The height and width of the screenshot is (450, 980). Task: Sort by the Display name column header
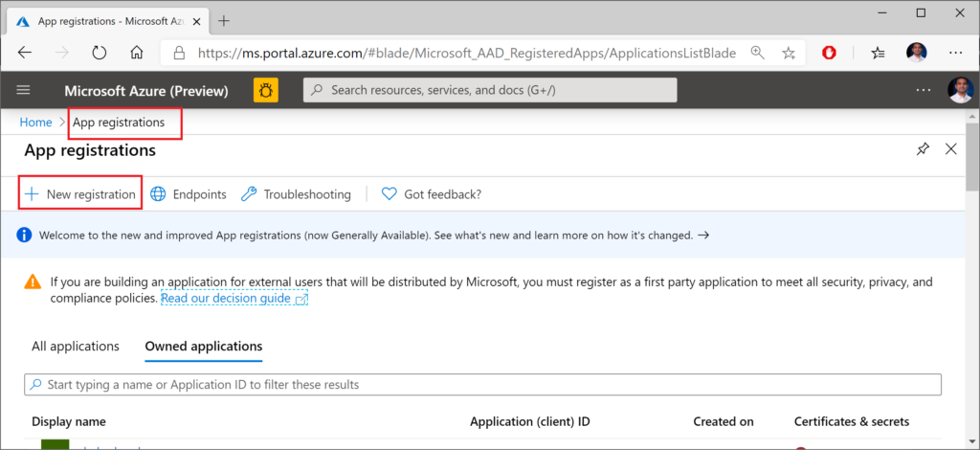click(x=69, y=422)
